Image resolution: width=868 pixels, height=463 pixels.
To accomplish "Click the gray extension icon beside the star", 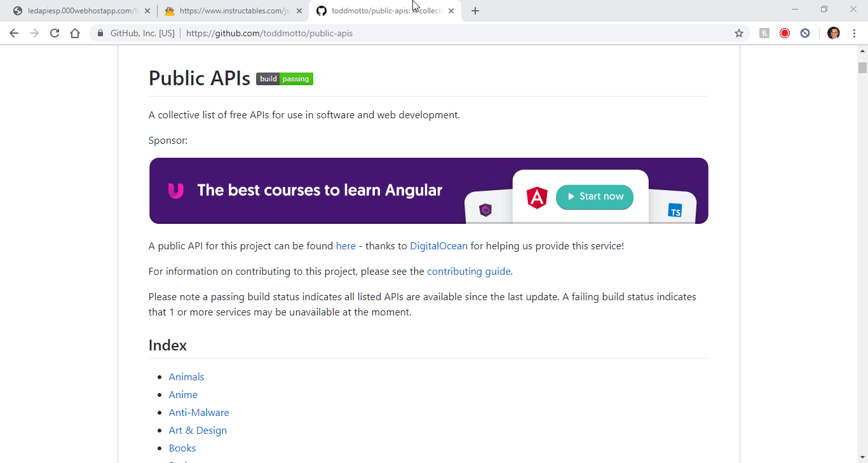I will (764, 33).
